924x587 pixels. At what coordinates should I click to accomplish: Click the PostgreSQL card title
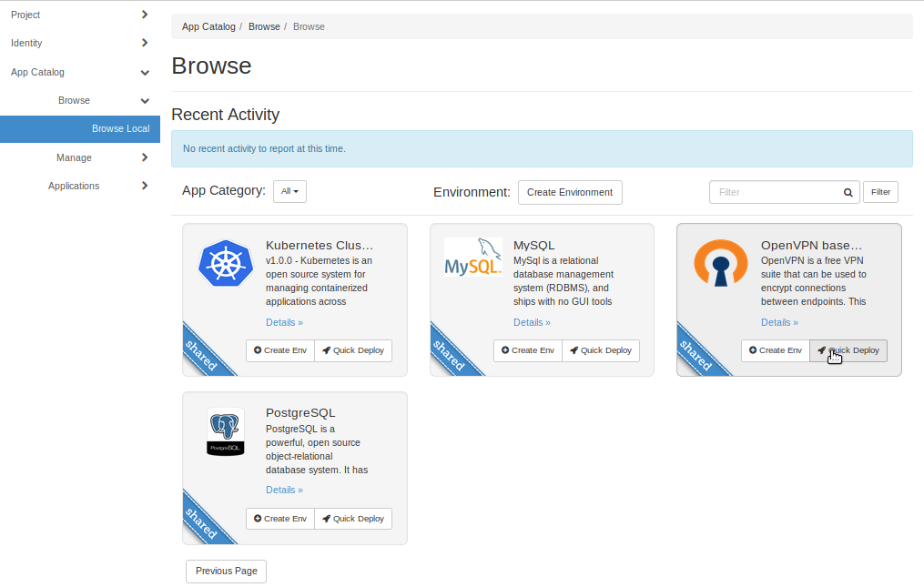[x=300, y=412]
